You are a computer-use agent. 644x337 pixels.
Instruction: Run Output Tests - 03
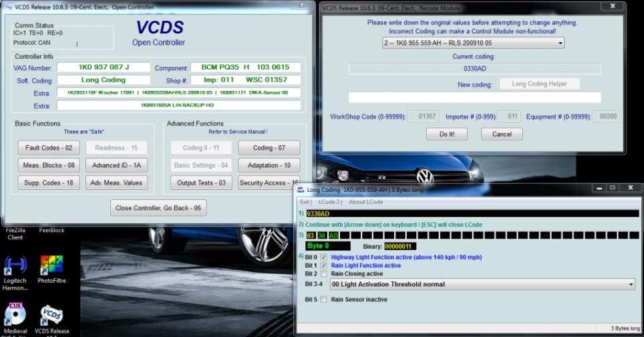coord(201,183)
